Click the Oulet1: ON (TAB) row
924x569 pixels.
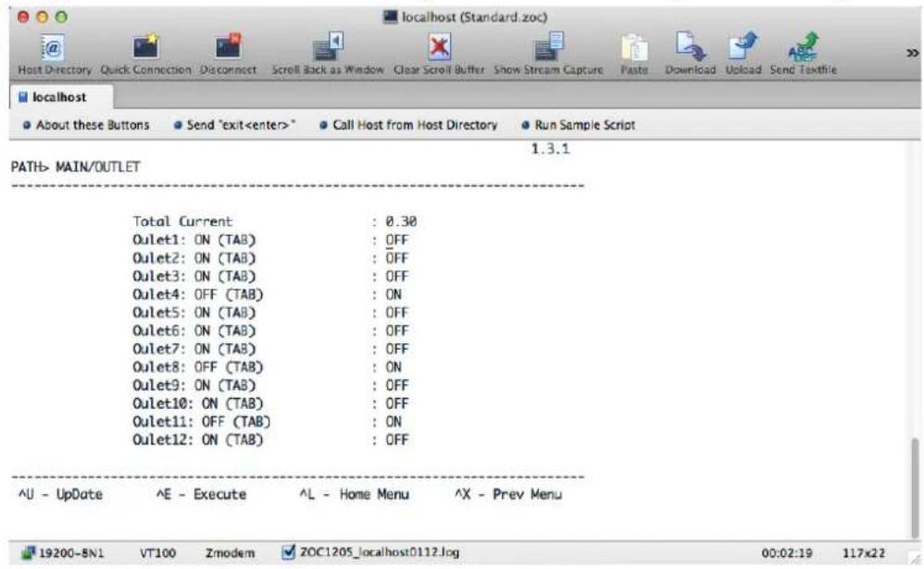[x=194, y=240]
